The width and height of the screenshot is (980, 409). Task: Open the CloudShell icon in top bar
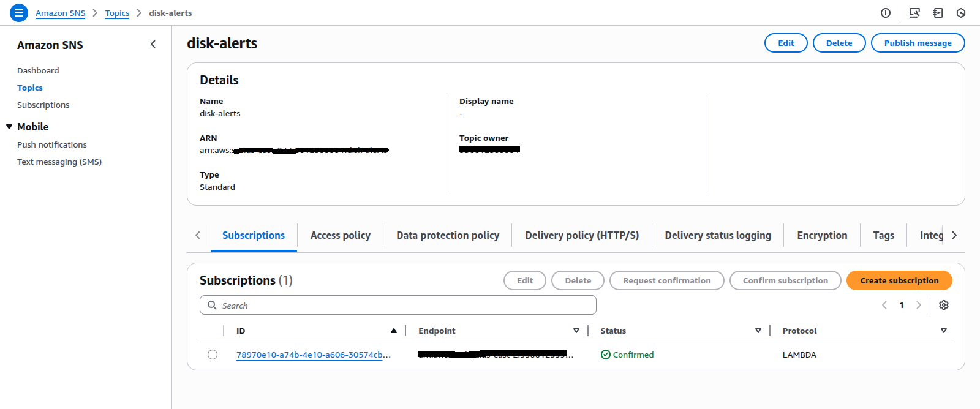click(x=914, y=13)
